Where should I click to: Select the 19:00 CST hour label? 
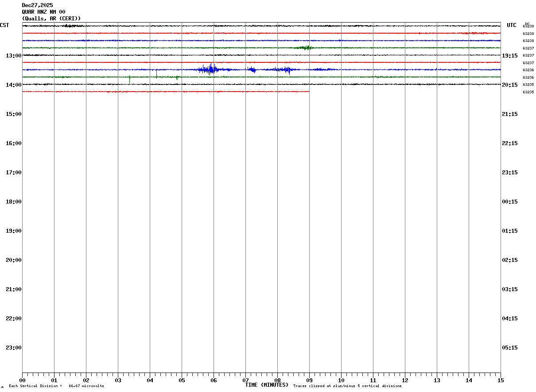point(14,231)
